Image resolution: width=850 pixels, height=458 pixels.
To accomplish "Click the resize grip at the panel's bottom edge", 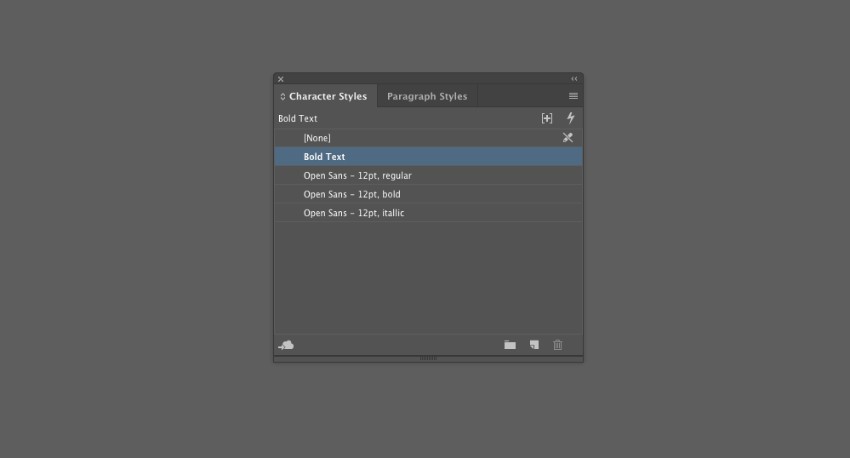I will tap(428, 358).
